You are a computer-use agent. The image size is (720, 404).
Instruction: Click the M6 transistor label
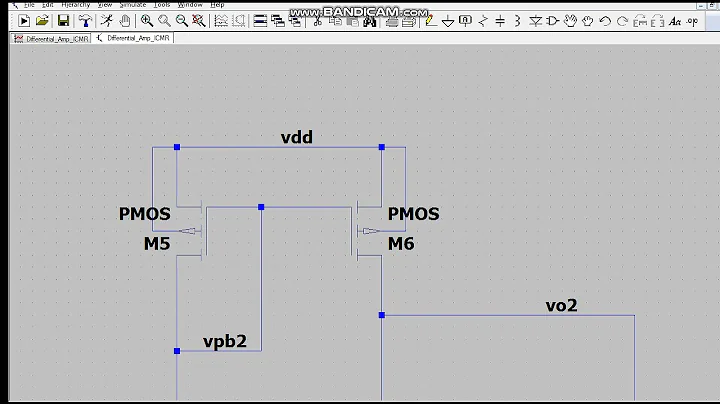pyautogui.click(x=401, y=243)
